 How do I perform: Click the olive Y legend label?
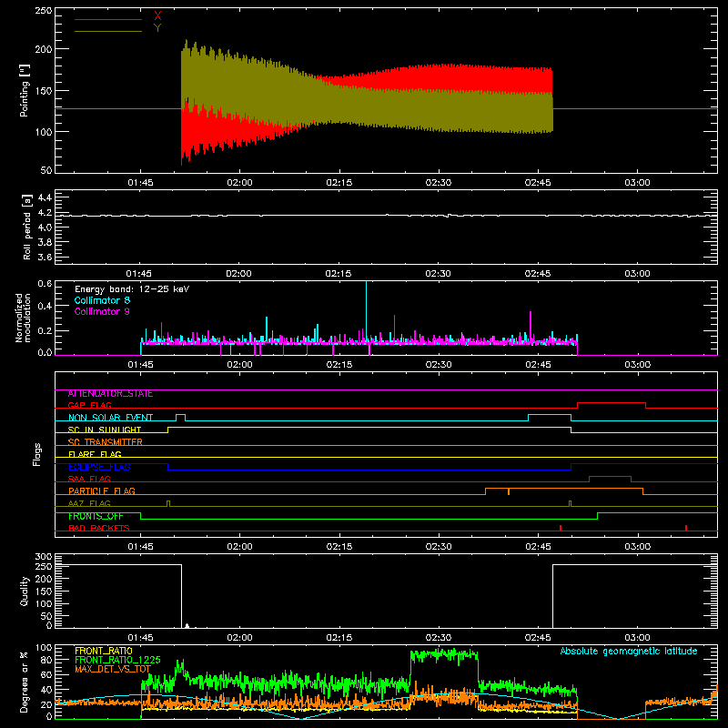[x=157, y=28]
